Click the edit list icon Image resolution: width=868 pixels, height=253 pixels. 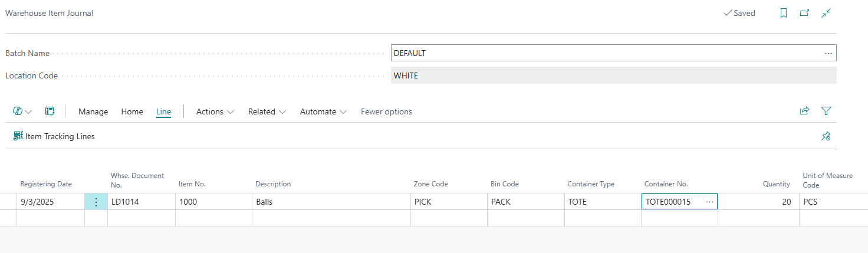click(x=50, y=111)
